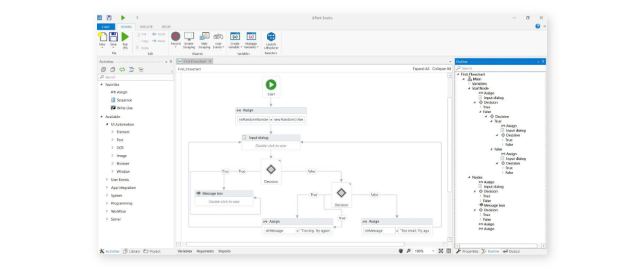
Task: Click the Record wizard icon
Action: (176, 36)
